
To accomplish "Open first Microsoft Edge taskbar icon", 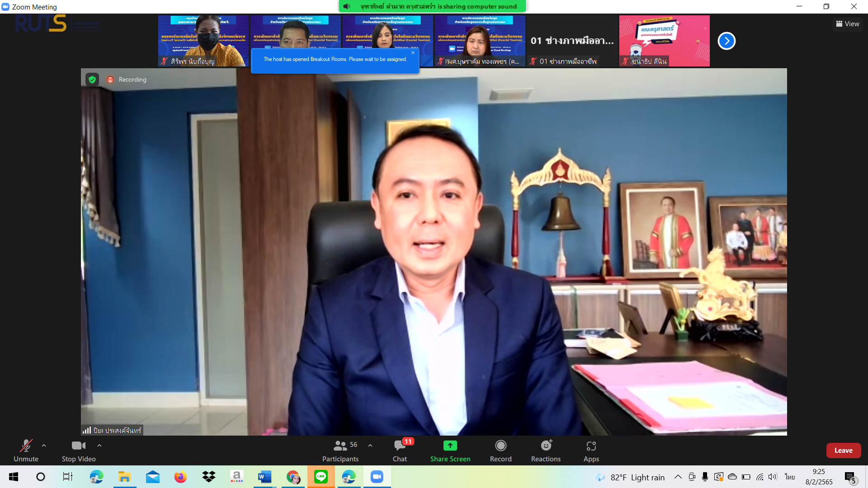I will tap(96, 477).
